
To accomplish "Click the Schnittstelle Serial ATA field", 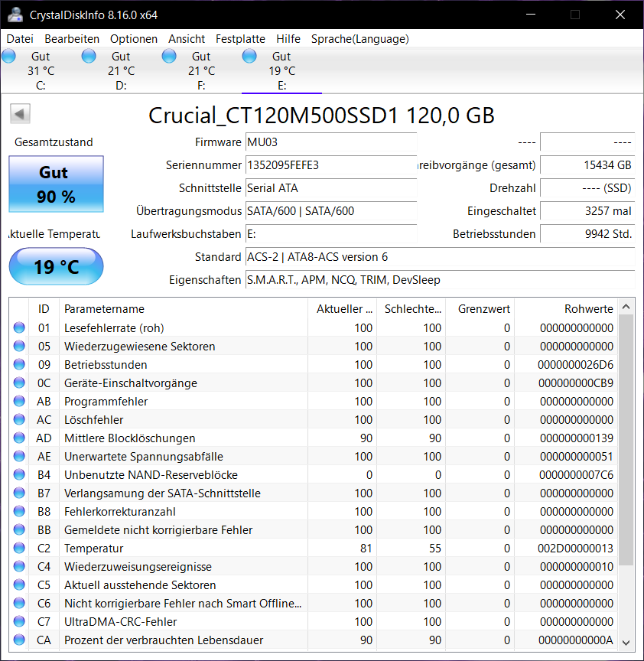I will coord(331,187).
